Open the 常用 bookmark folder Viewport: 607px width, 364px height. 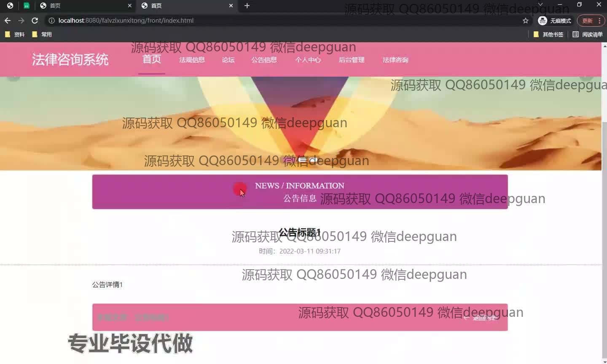point(42,35)
